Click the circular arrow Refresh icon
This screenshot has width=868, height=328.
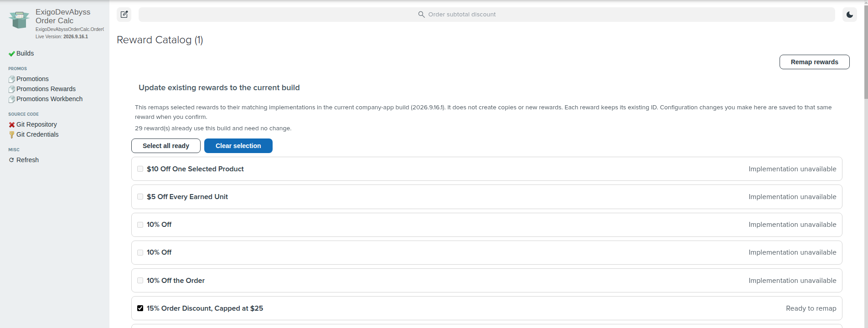[x=11, y=160]
